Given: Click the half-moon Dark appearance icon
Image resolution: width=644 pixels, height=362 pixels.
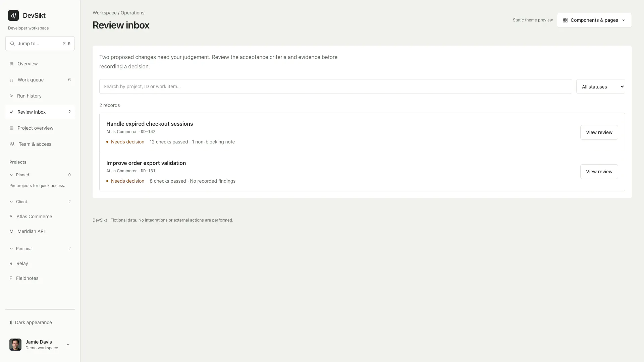Looking at the screenshot, I should 11,322.
